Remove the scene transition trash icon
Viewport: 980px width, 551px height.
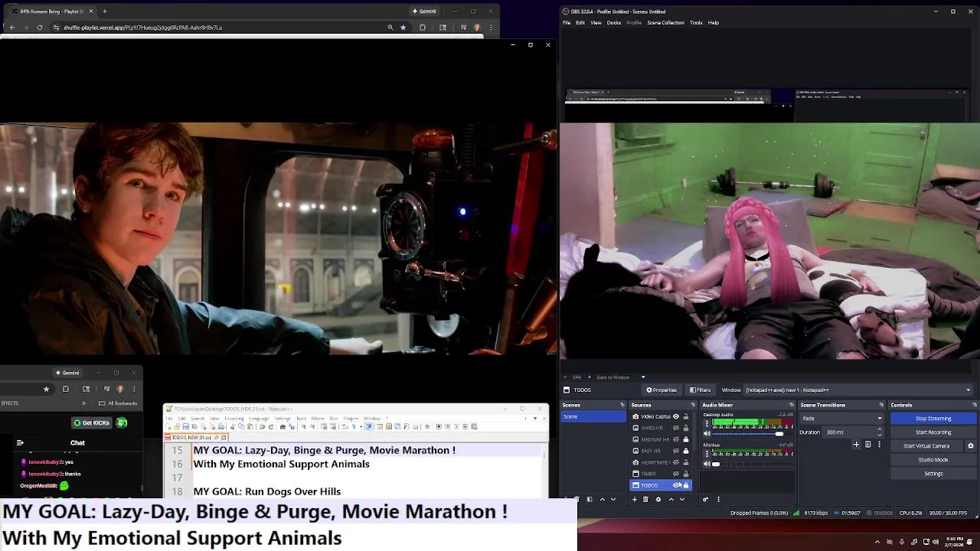867,445
